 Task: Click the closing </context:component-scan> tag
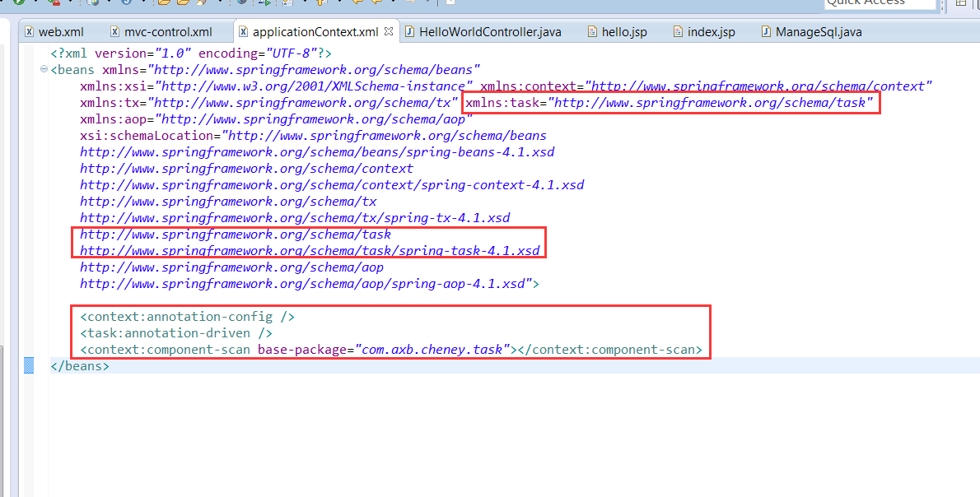point(610,350)
